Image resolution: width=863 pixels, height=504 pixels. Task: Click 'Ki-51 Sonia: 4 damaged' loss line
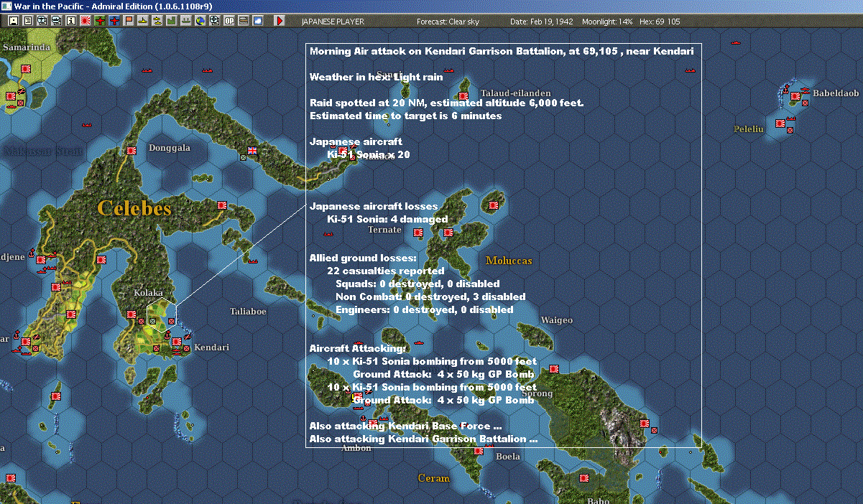click(387, 219)
